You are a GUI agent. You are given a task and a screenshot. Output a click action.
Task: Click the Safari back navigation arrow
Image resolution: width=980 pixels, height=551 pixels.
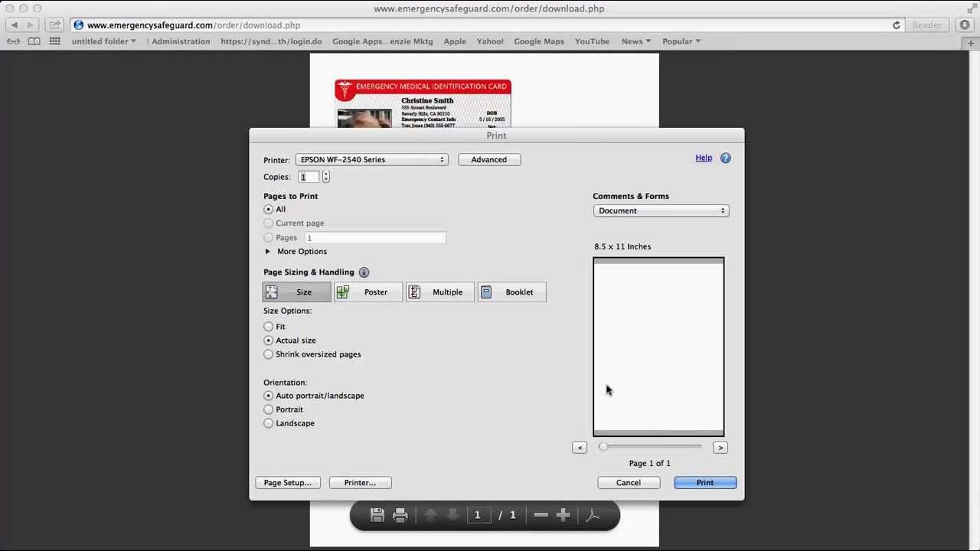(14, 25)
